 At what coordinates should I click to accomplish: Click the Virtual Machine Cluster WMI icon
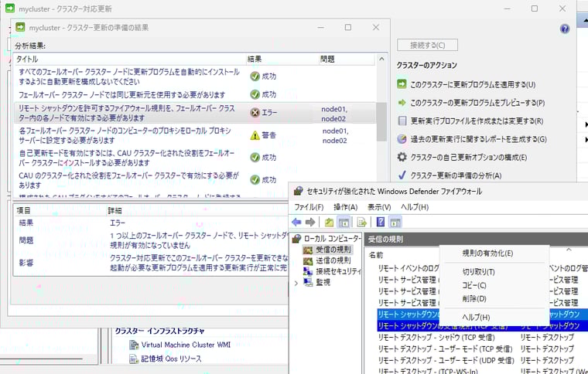[x=134, y=345]
